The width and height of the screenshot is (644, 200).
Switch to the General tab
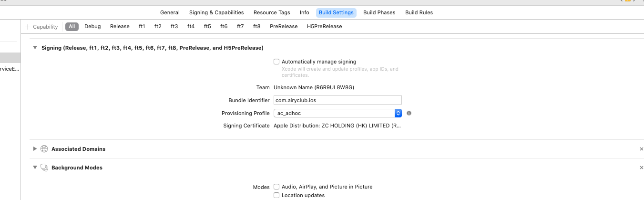point(170,12)
